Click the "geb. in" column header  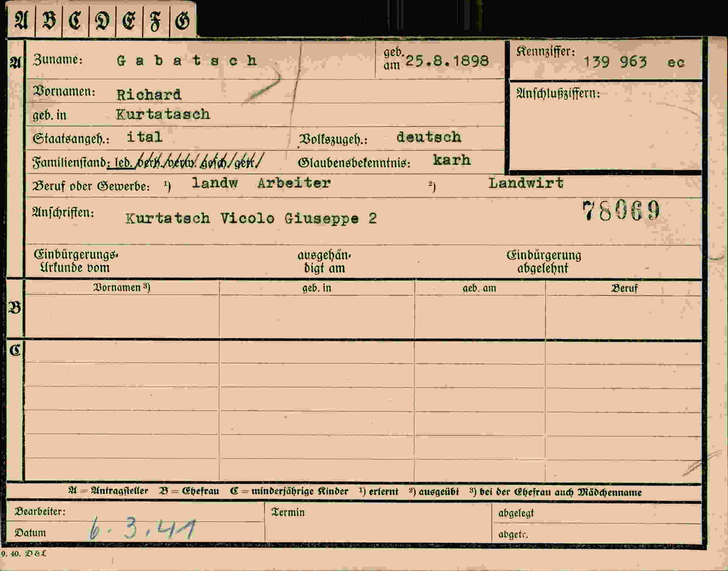coord(317,288)
